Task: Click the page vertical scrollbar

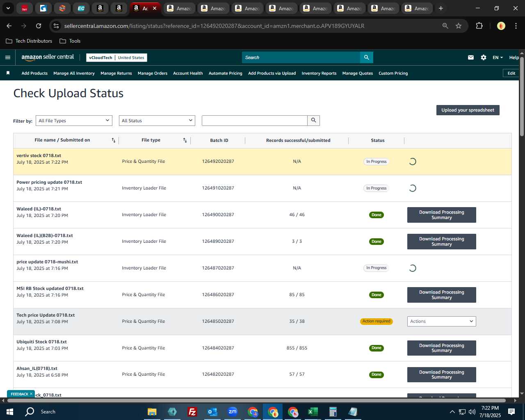Action: tap(522, 96)
